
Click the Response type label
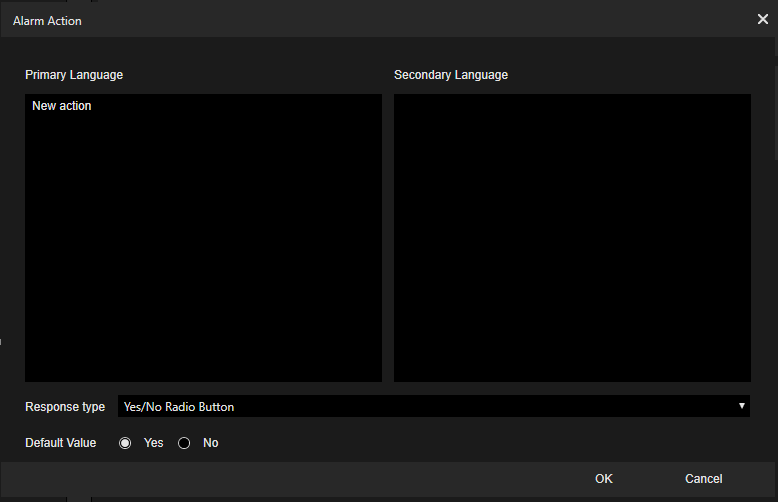(65, 407)
